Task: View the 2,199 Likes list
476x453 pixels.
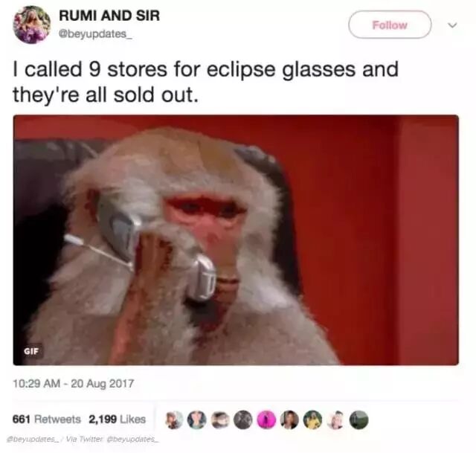Action: click(118, 420)
